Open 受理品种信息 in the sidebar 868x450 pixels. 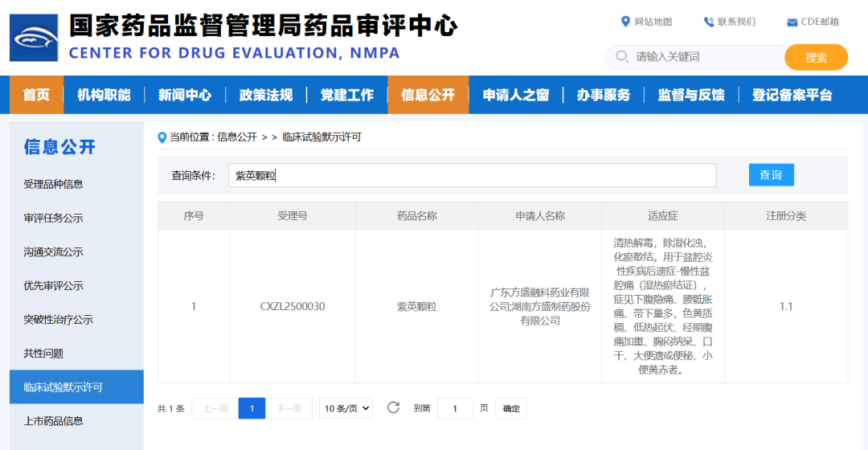54,184
